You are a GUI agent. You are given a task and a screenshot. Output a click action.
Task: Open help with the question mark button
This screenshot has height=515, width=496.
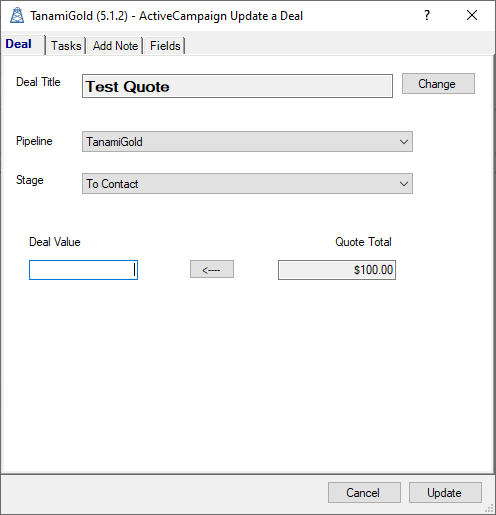pos(427,15)
